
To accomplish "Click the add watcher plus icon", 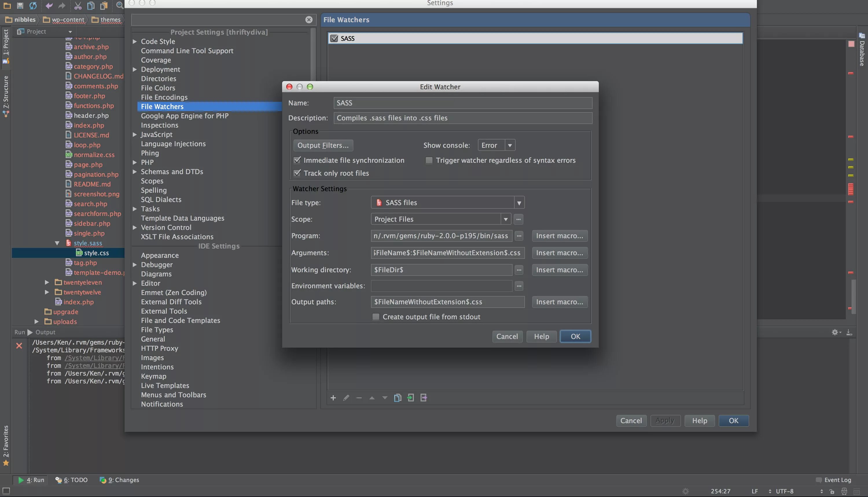I will 333,398.
